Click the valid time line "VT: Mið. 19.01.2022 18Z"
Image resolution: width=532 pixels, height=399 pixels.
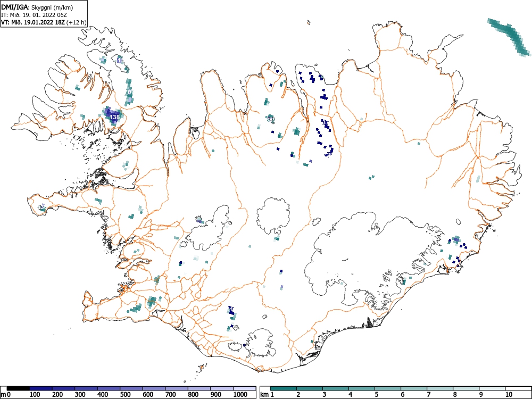coord(33,23)
